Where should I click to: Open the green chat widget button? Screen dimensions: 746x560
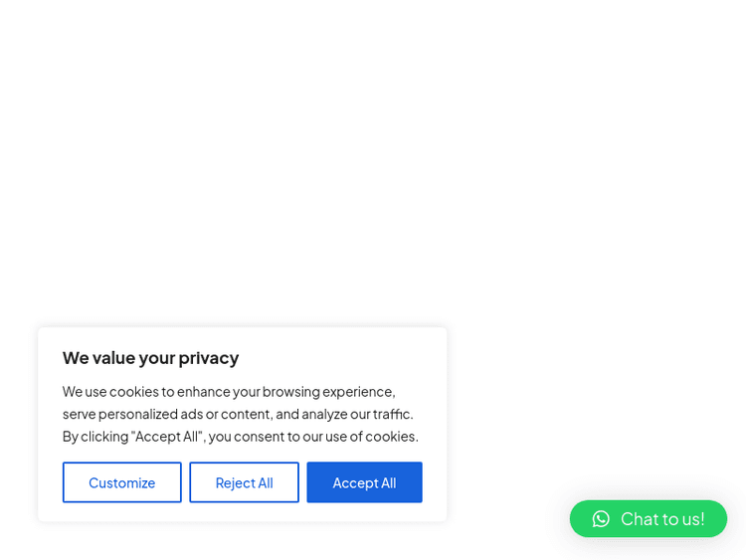(649, 519)
